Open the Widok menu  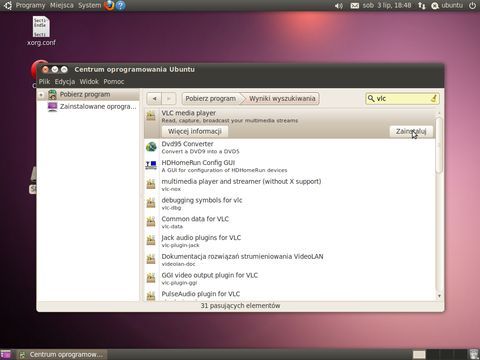tap(89, 81)
